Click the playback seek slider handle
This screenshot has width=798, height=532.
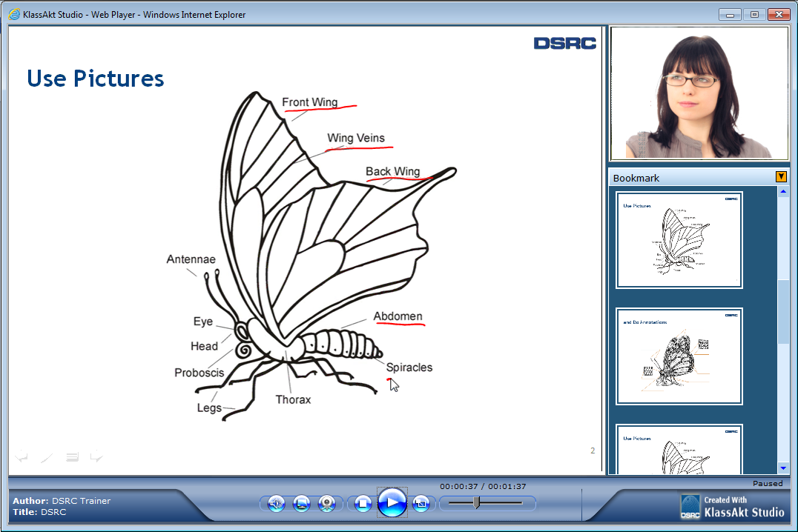coord(476,503)
